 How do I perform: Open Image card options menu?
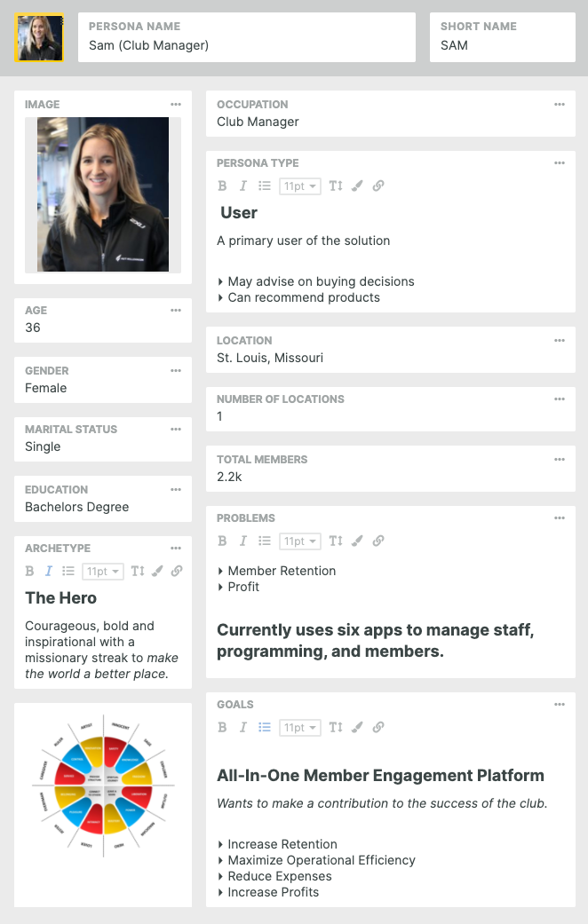(176, 105)
